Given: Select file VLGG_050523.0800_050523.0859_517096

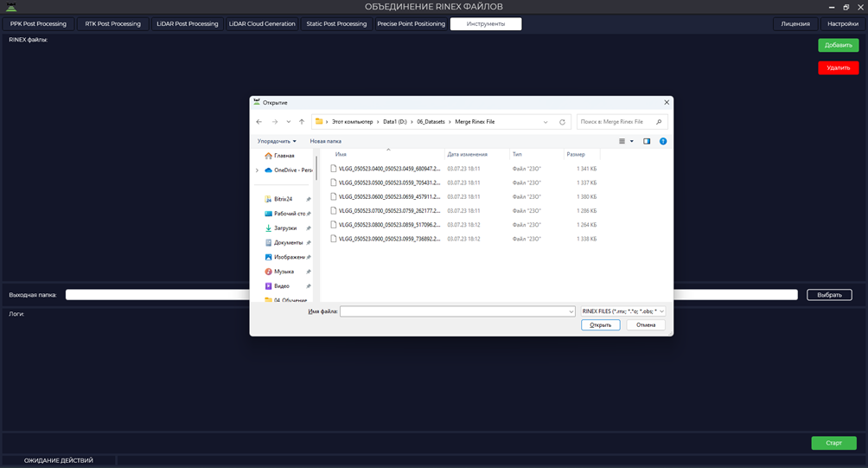Looking at the screenshot, I should tap(389, 225).
